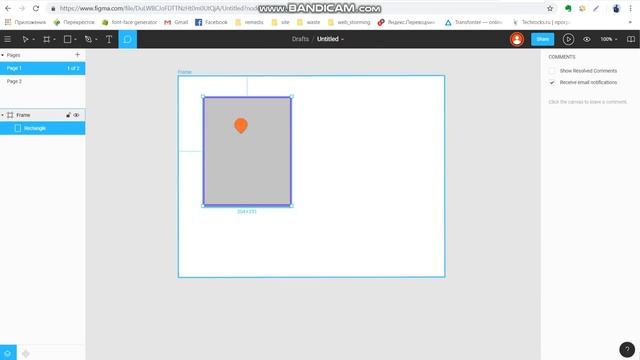The image size is (640, 360).
Task: Collapse the Pages section
Action: 2,55
